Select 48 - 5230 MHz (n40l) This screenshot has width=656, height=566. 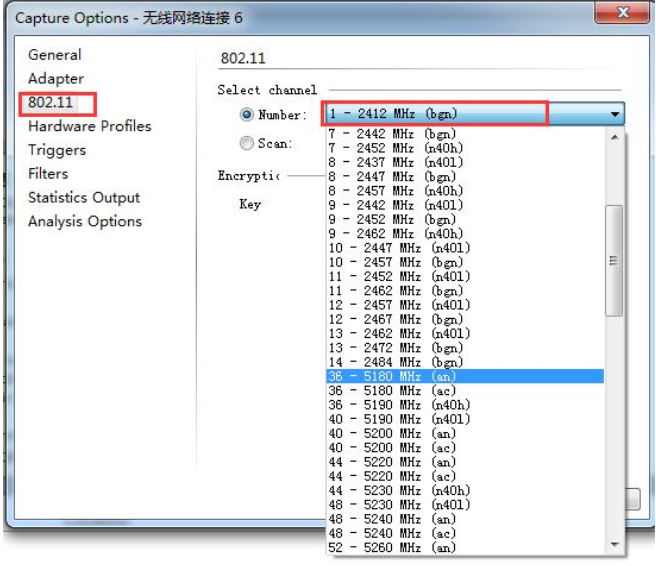click(x=465, y=505)
